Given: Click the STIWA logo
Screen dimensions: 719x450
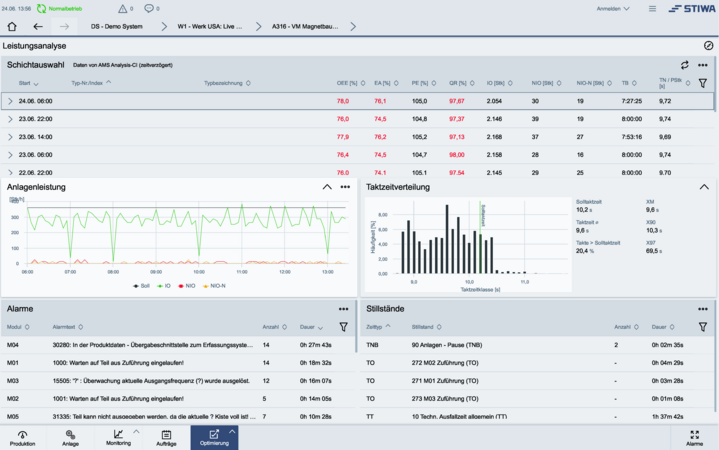Looking at the screenshot, I should coord(692,9).
